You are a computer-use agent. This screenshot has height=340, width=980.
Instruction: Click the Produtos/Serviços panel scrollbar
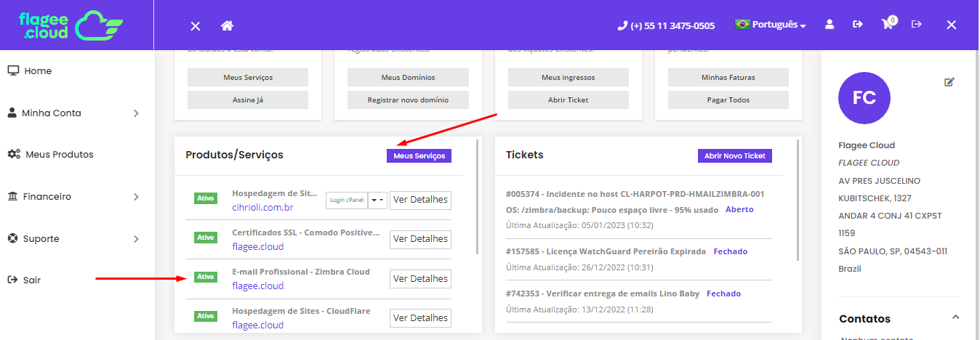(x=477, y=196)
